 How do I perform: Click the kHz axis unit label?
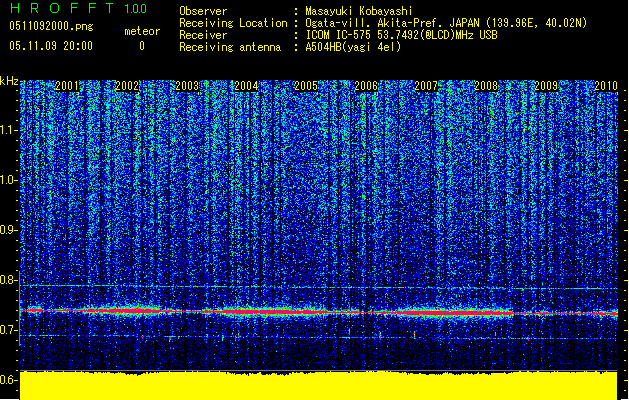coord(9,81)
